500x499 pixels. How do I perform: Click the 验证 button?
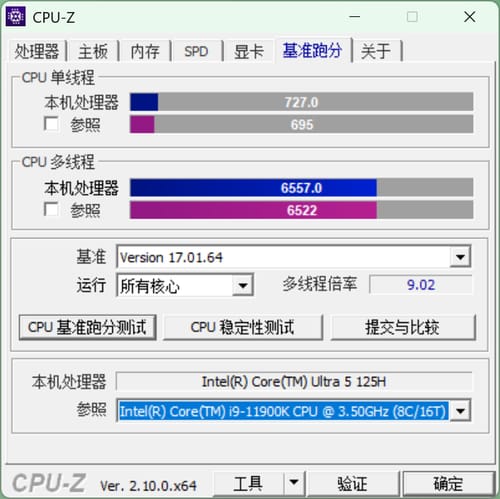click(353, 483)
